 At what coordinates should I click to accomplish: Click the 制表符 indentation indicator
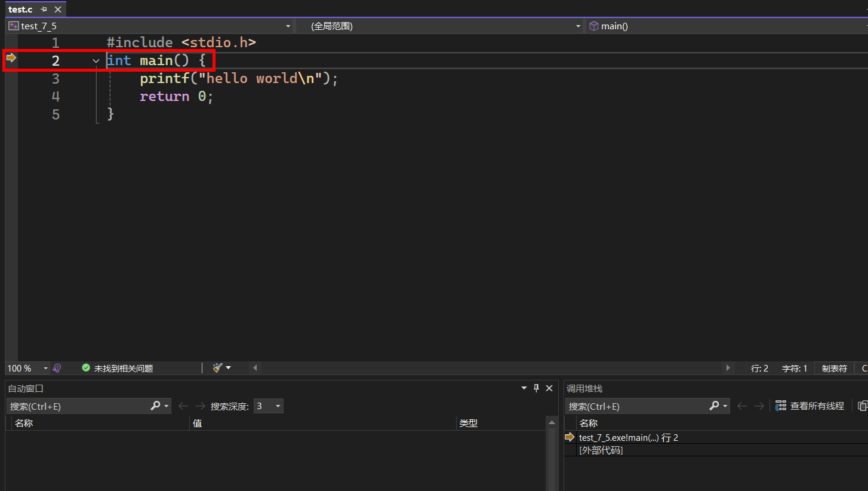tap(834, 369)
